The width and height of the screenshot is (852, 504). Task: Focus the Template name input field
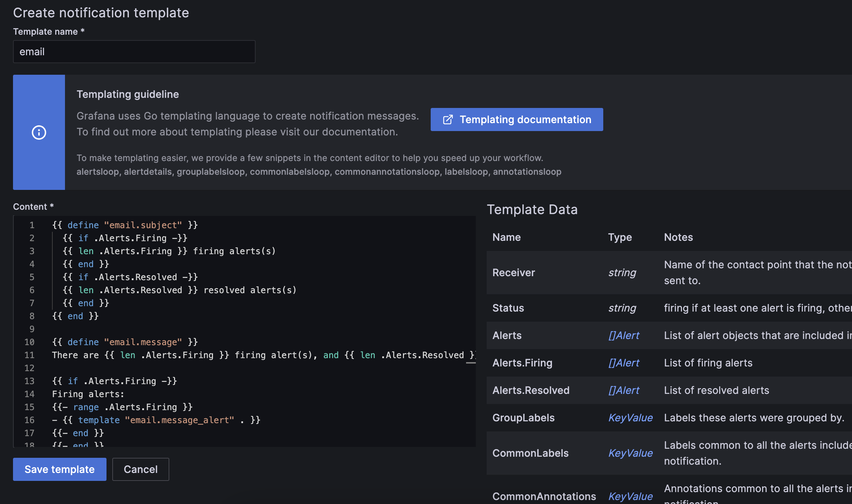tap(134, 52)
